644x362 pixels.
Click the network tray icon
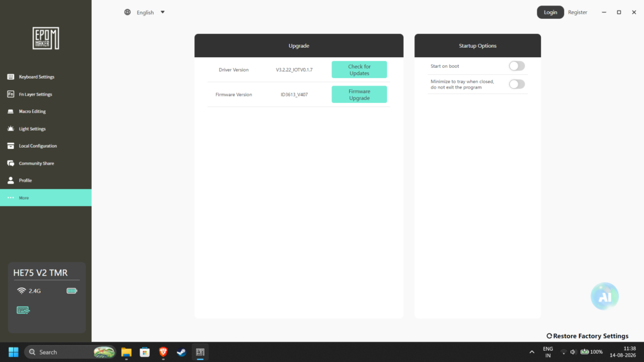[x=563, y=352]
